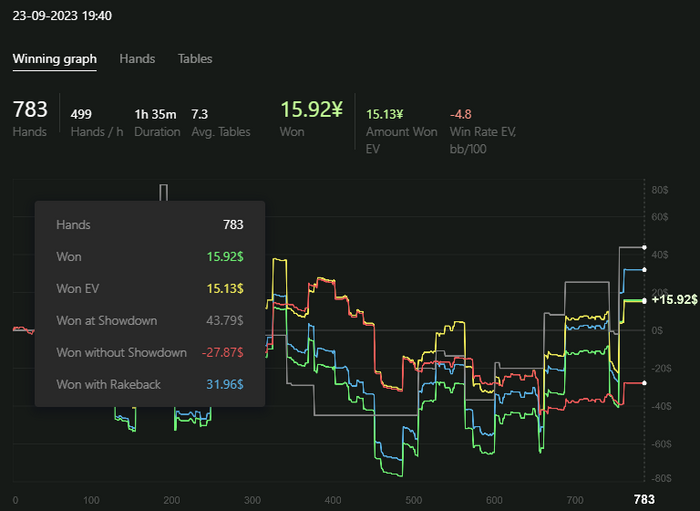Open the Winning graph tab
700x511 pixels.
(x=54, y=59)
